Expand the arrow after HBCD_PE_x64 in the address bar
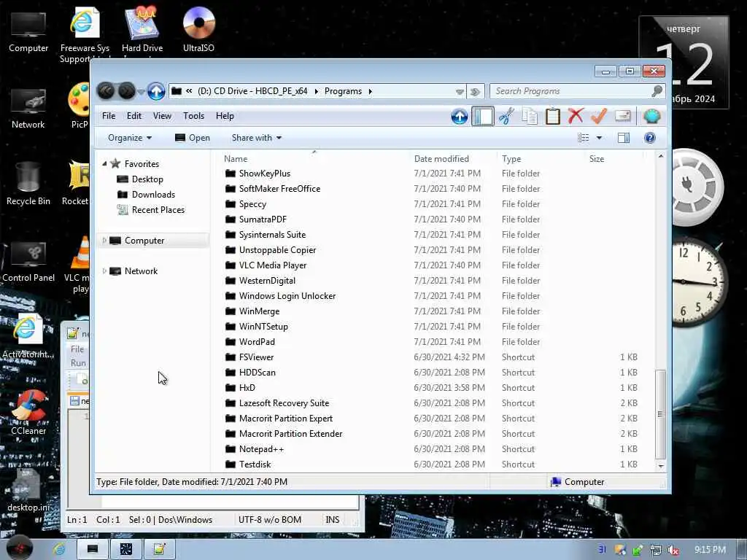 coord(316,91)
